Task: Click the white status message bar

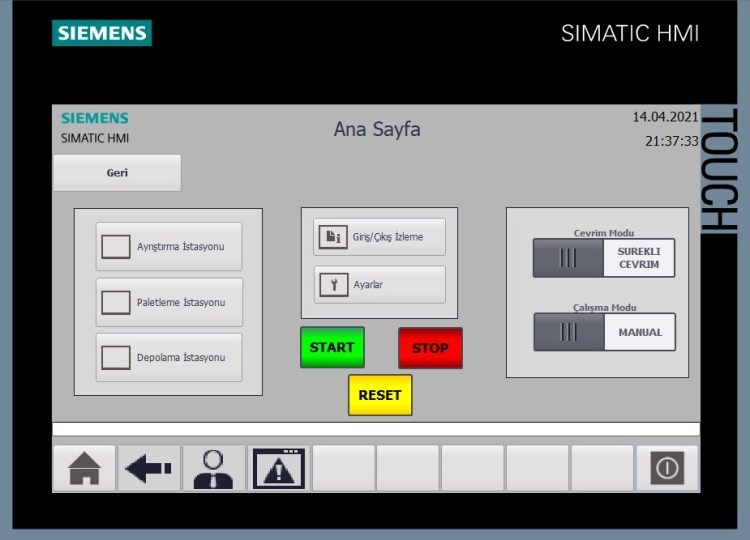Action: pos(376,429)
